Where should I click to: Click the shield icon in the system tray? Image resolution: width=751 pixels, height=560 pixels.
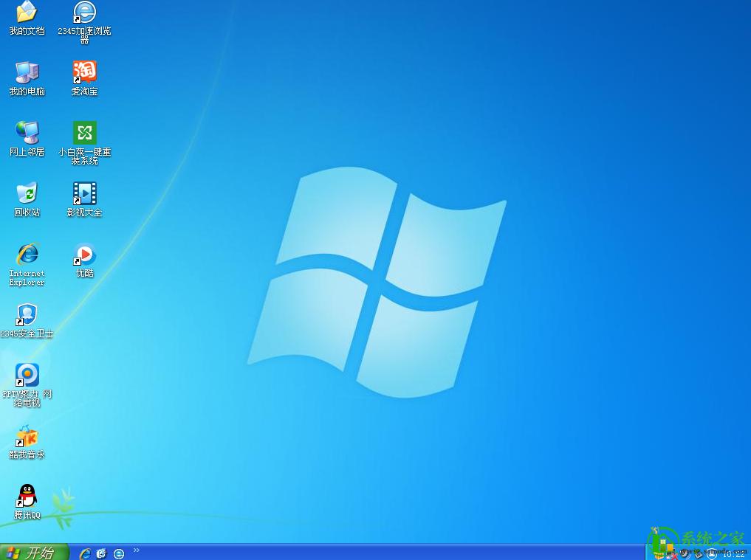[711, 553]
